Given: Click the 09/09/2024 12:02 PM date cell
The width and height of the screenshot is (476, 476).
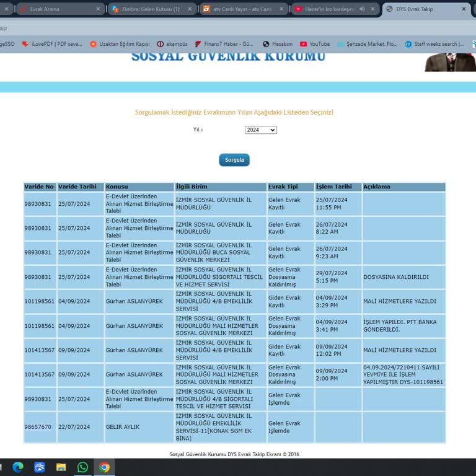Looking at the screenshot, I should click(x=338, y=350).
